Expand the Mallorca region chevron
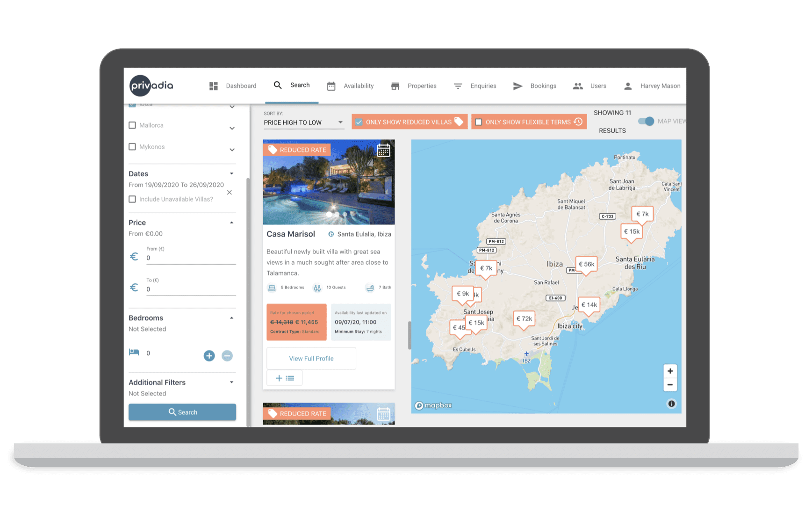Viewport: 812px width, 505px height. tap(232, 129)
